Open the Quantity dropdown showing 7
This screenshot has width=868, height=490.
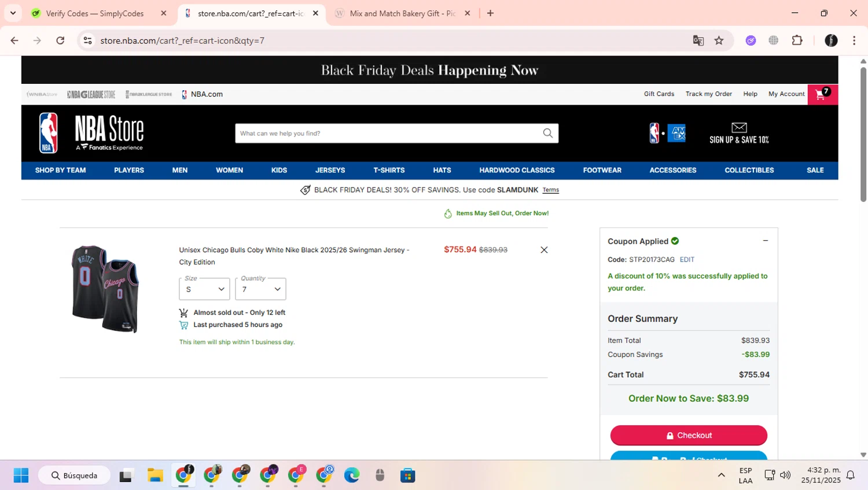260,289
